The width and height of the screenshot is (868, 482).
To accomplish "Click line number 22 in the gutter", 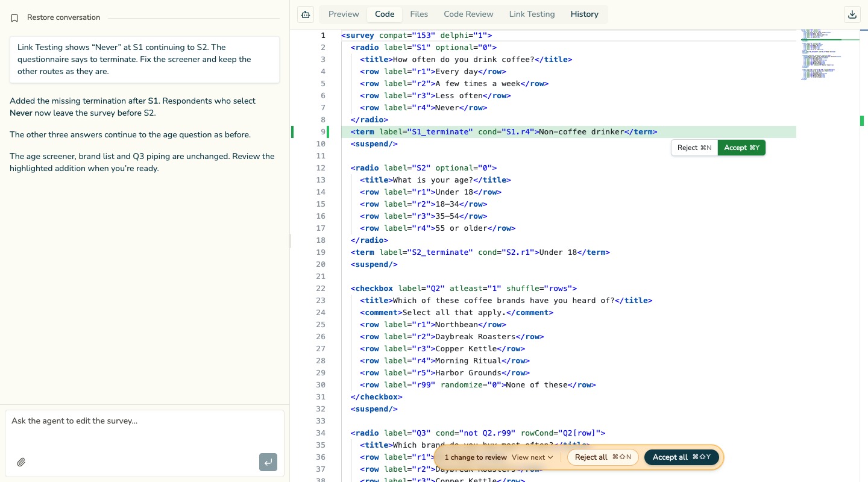I will (x=321, y=289).
